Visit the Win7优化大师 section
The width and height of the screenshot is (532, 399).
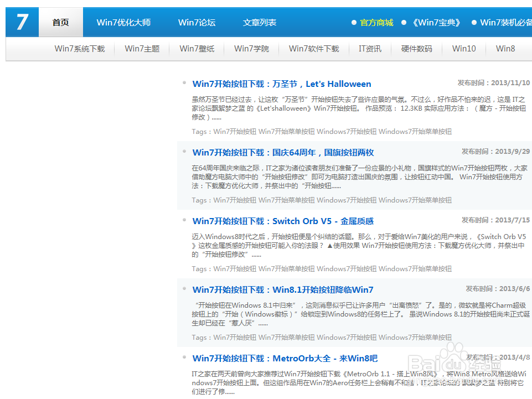coord(124,22)
